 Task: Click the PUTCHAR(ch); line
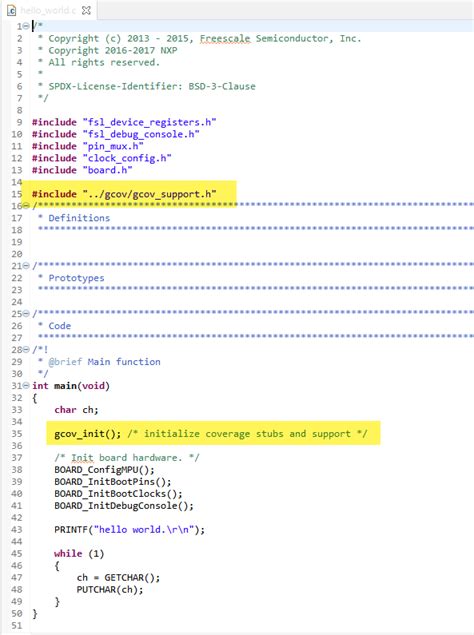coord(110,589)
